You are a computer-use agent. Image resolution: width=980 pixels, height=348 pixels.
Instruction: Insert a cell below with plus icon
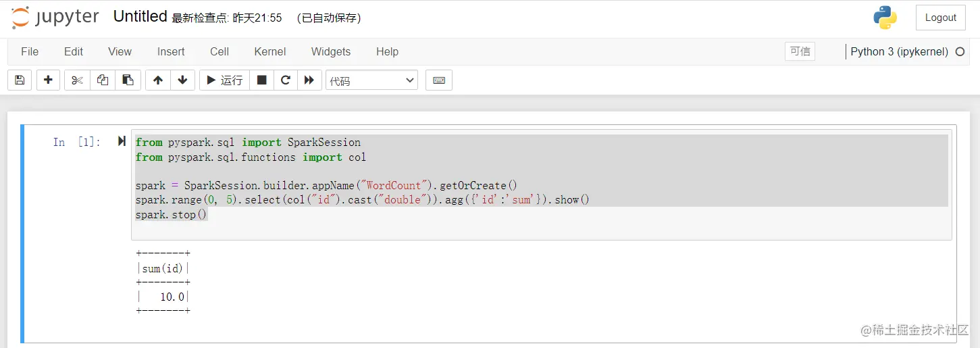tap(48, 80)
